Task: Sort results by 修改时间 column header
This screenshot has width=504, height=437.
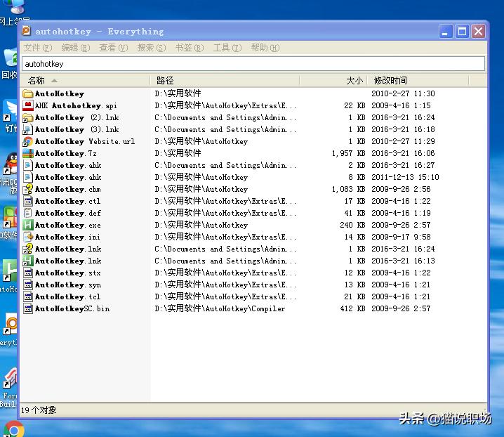Action: coord(390,81)
